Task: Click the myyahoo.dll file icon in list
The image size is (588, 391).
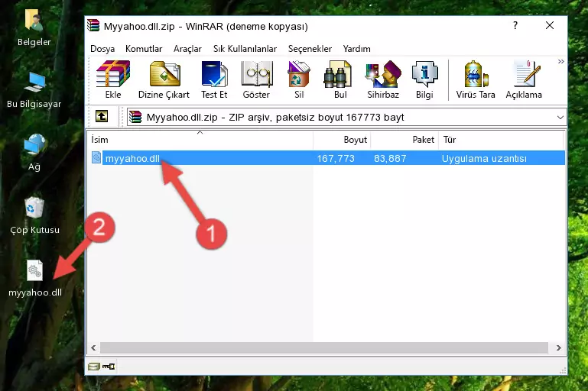Action: [x=96, y=157]
